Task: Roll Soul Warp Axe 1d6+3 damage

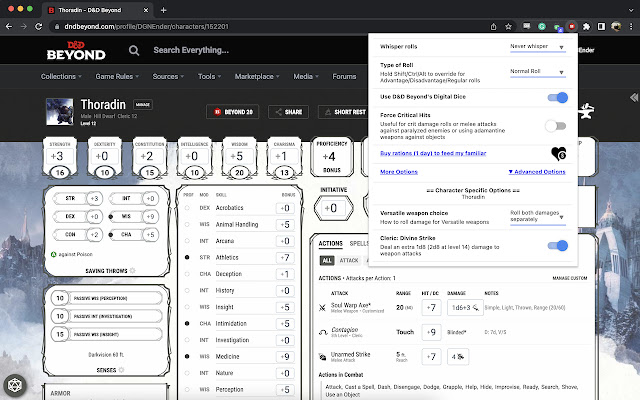Action: [465, 308]
